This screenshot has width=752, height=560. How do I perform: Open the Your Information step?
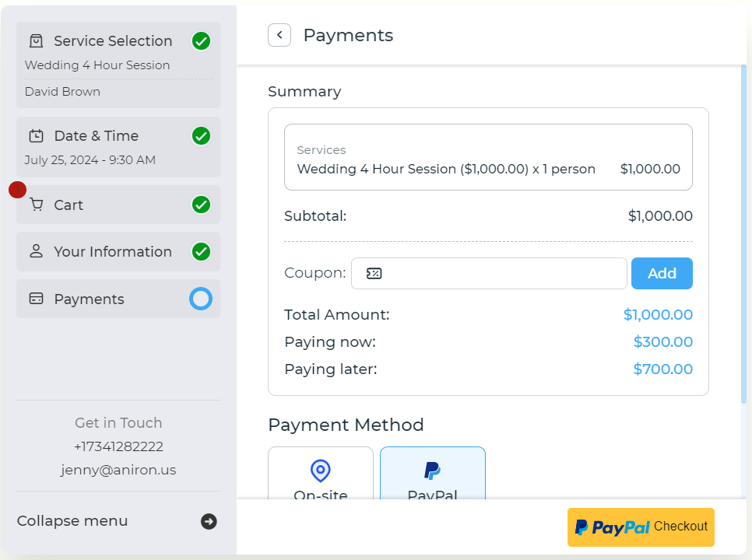coord(113,252)
